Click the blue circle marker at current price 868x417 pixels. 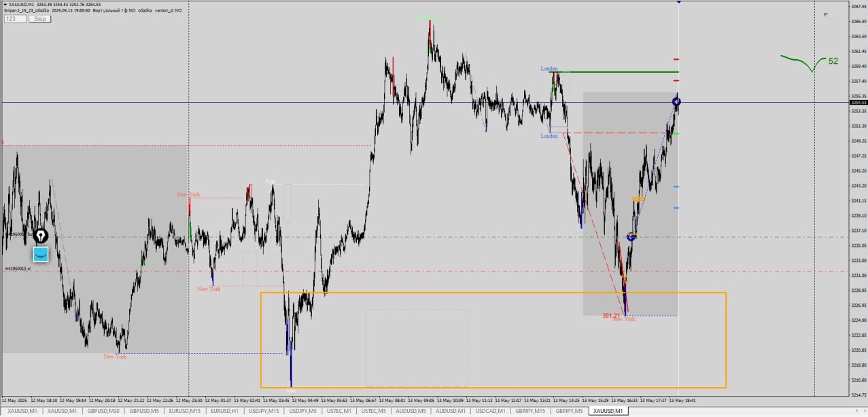click(x=676, y=102)
